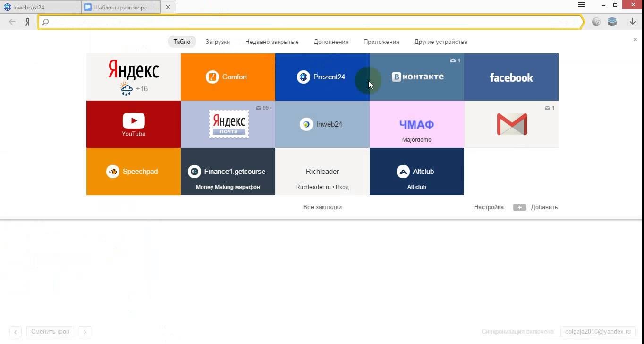Viewport: 644px width, 344px height.
Task: Click the Inweb24 round logo icon
Action: click(306, 124)
